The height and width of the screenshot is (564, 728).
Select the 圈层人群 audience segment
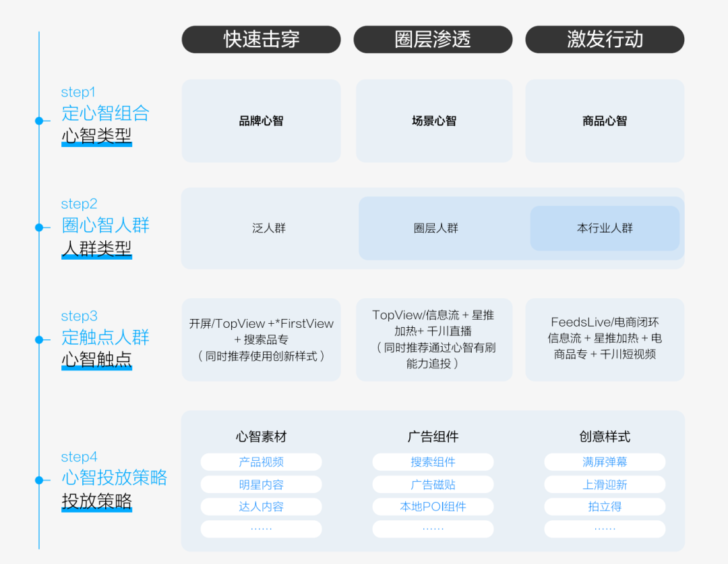pos(435,228)
